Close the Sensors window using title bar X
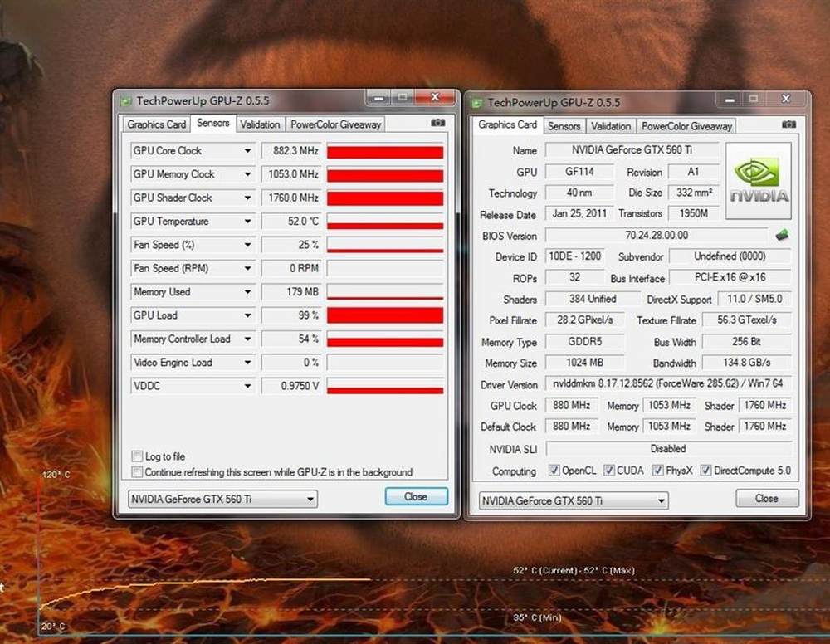This screenshot has height=644, width=830. pos(435,97)
